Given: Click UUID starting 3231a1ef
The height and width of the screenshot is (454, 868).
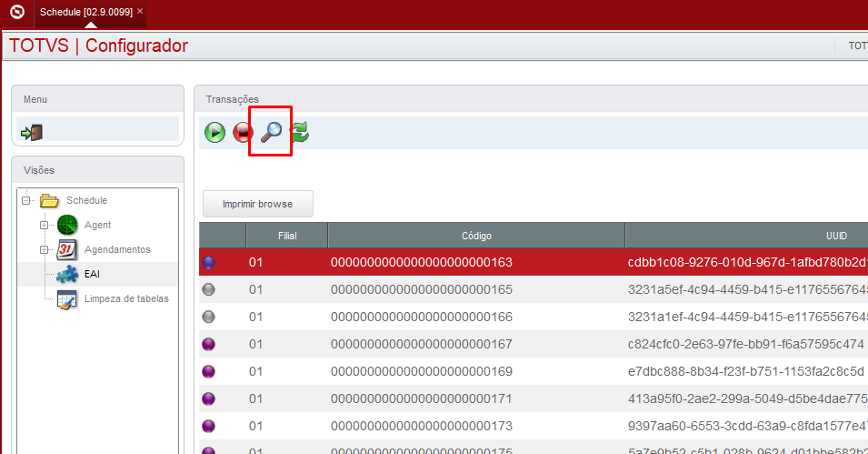Looking at the screenshot, I should point(747,317).
